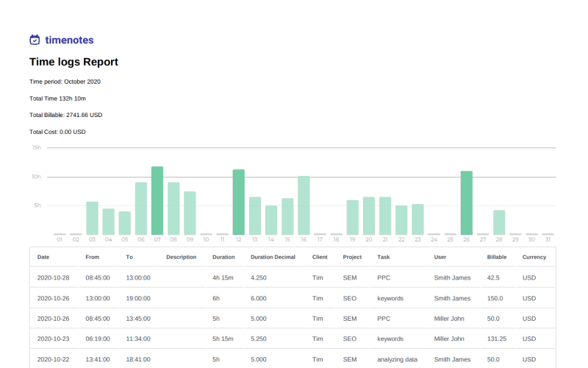The height and width of the screenshot is (368, 588).
Task: Select 'Time period: October 2020' text
Action: pos(65,82)
